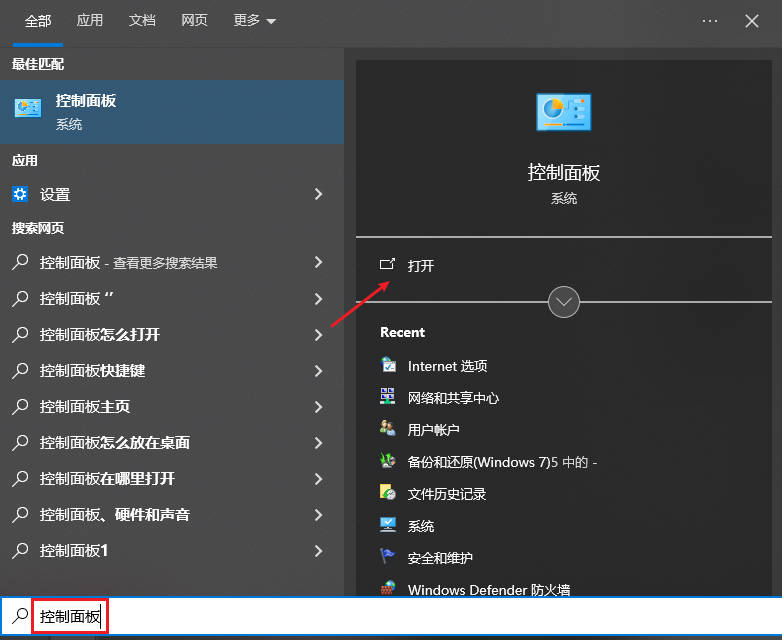Expand chevron beside 控制面板1
The image size is (782, 640).
coord(319,551)
